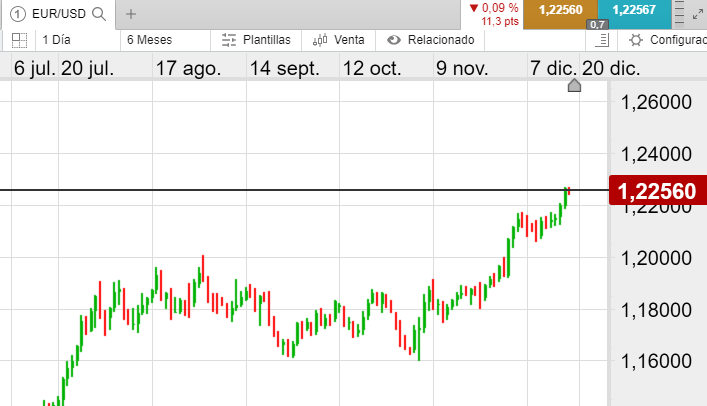Open the 6 Meses period dropdown
This screenshot has width=707, height=406.
click(165, 40)
